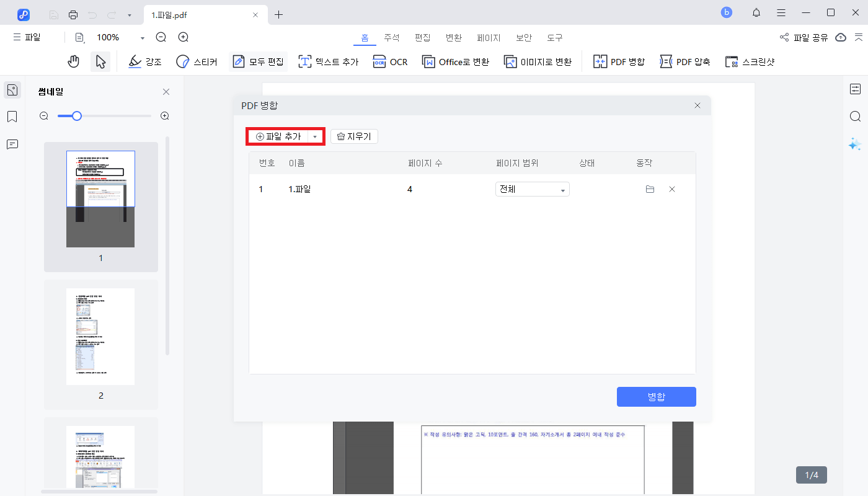
Task: Open the user account avatar
Action: 727,12
